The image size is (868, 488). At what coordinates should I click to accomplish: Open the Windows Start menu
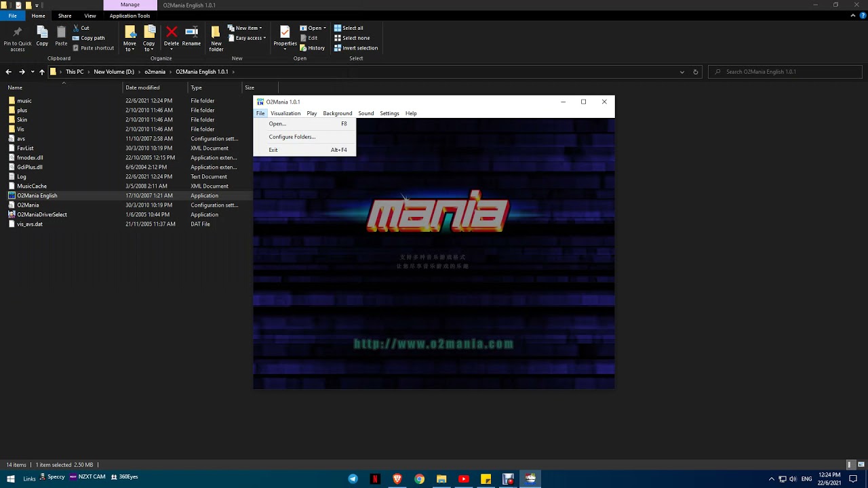pos(9,479)
